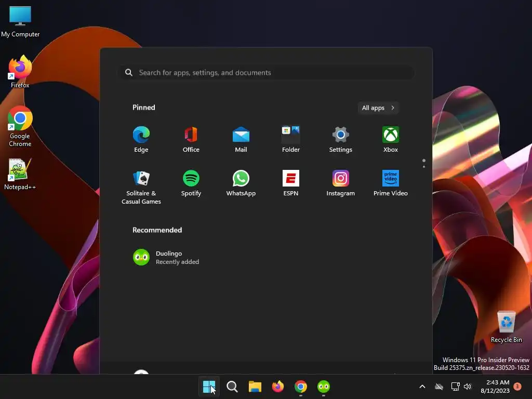
Task: Launch Office from the pinned section
Action: (x=191, y=139)
